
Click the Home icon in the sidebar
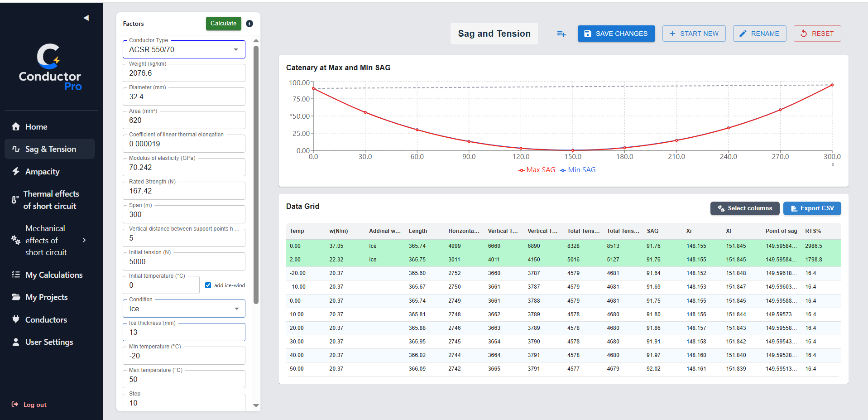(16, 127)
